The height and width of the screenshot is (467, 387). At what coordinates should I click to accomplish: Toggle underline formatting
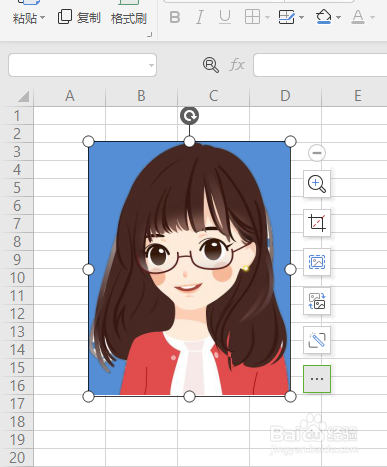point(225,17)
